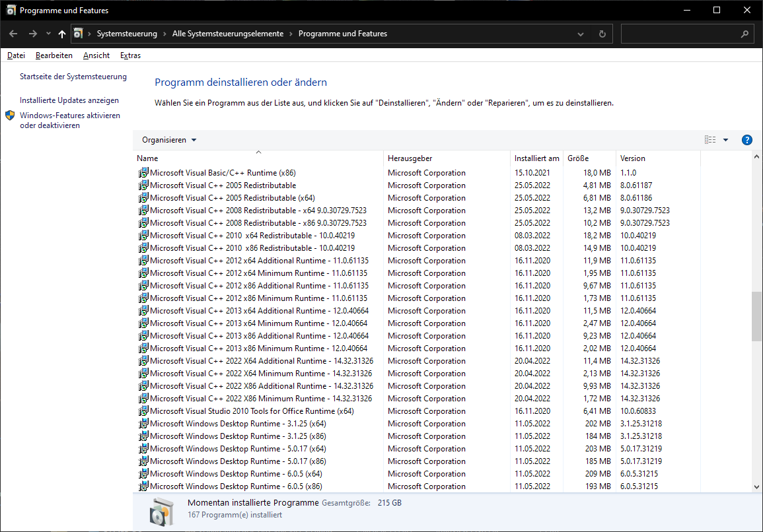Open the help question mark icon

[x=747, y=140]
